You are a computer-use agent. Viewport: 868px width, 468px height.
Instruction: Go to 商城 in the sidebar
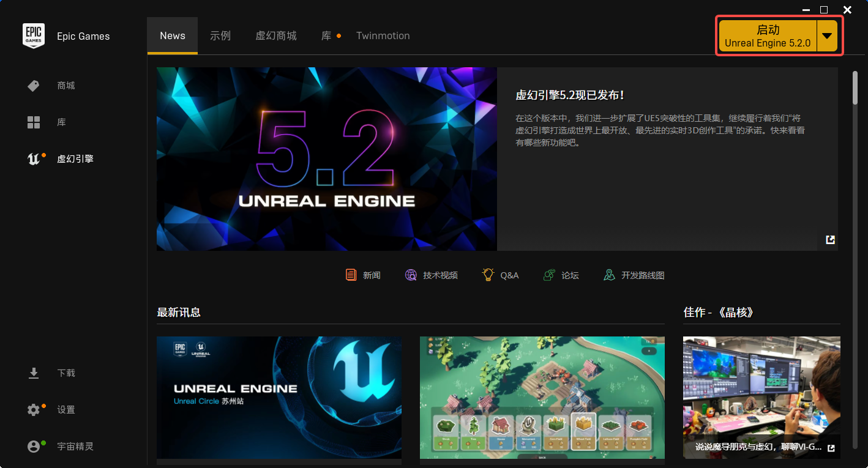point(66,86)
